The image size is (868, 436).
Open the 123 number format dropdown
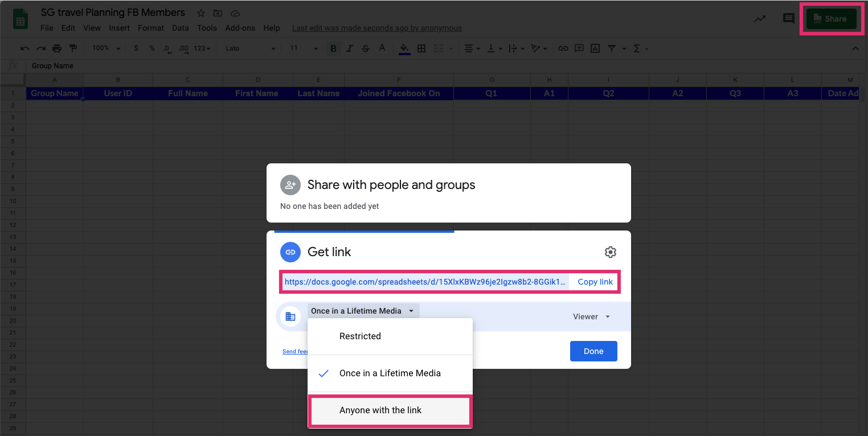pos(202,48)
